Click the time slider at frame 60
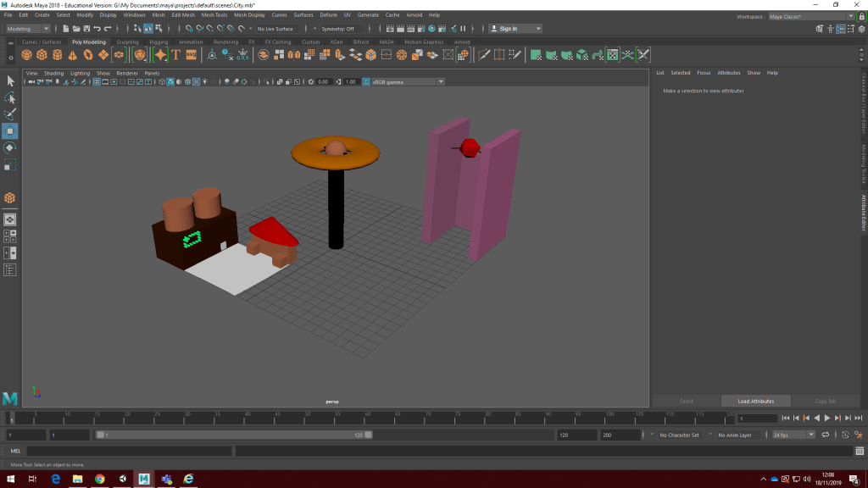 tap(368, 417)
